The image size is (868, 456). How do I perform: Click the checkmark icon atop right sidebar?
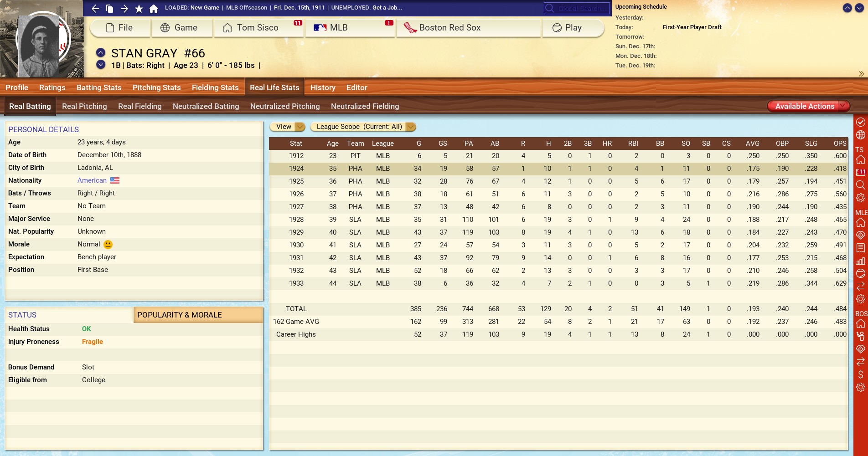click(x=860, y=122)
